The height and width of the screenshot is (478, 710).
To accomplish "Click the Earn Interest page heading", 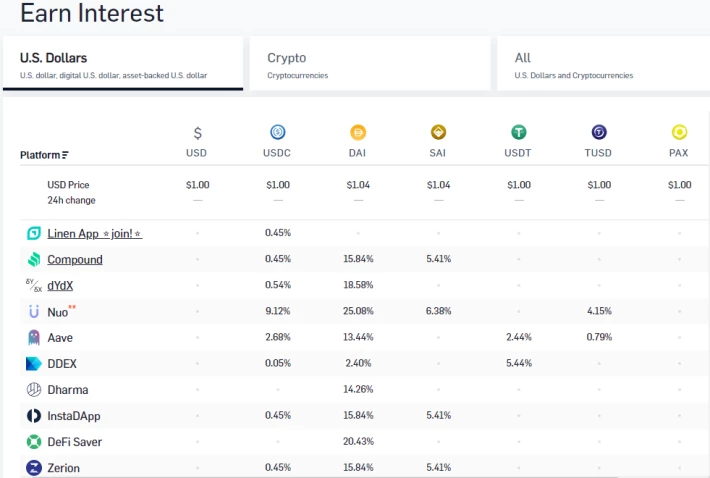I will (92, 13).
